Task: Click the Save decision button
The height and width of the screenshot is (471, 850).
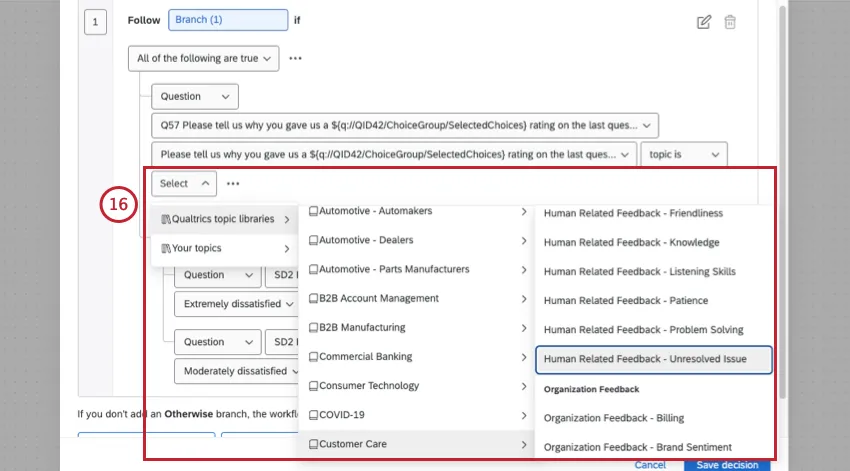Action: [727, 465]
